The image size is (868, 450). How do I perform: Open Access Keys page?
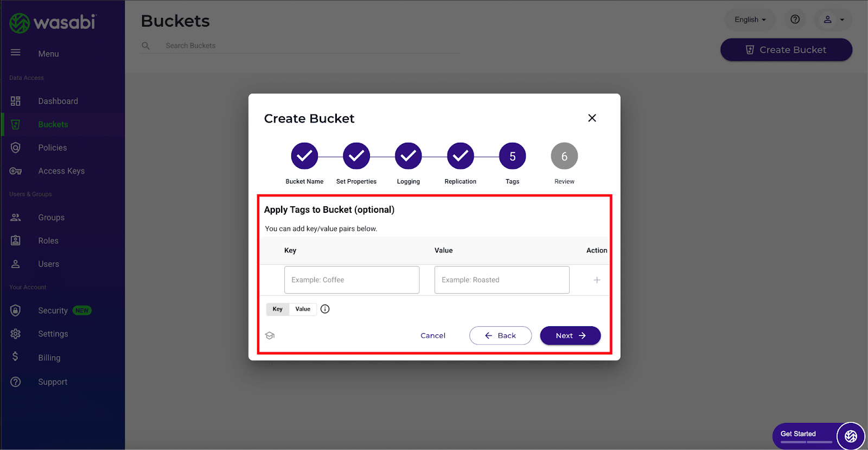[x=61, y=171]
